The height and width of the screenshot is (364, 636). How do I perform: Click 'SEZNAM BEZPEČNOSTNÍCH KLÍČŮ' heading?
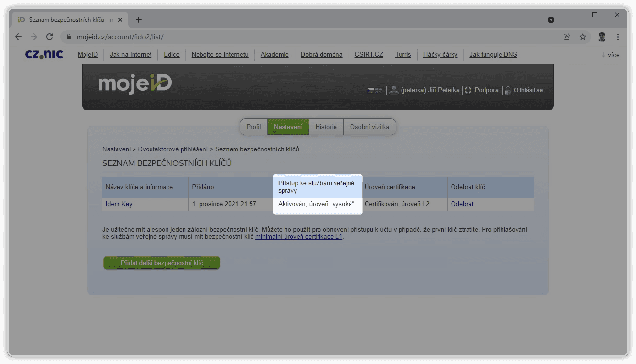pos(167,163)
